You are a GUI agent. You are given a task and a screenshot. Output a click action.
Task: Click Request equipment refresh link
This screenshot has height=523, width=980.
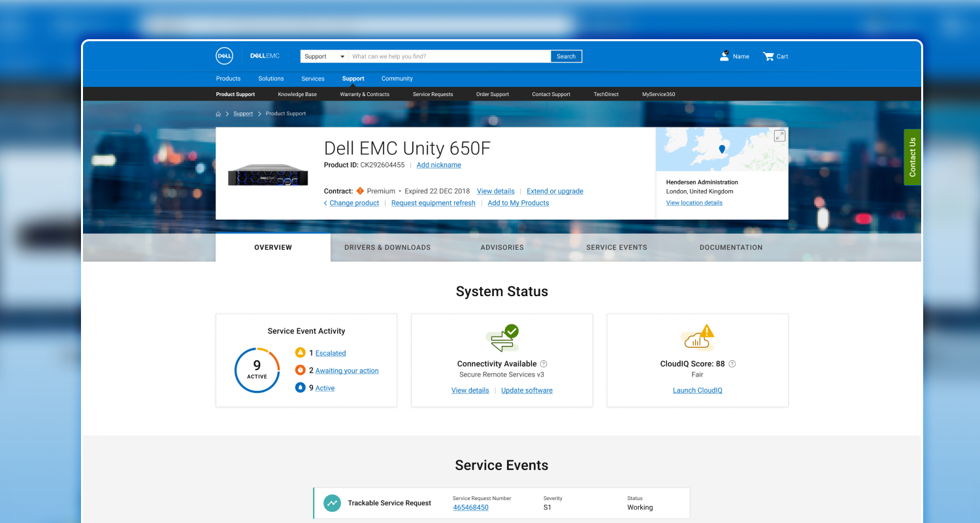(x=434, y=203)
